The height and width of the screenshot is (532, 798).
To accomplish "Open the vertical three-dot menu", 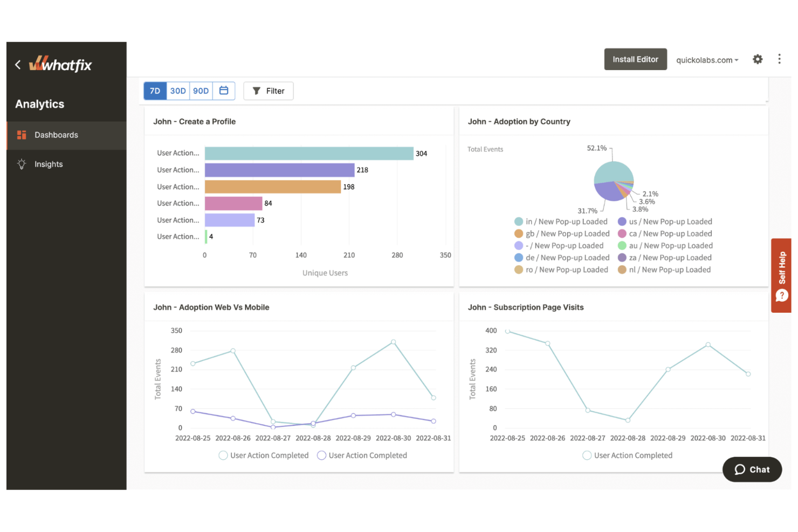I will tap(779, 59).
